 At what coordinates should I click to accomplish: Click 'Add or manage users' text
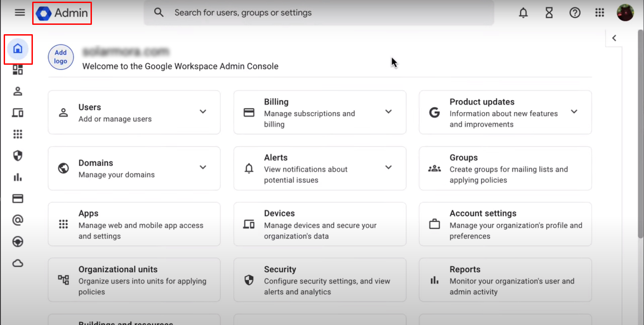pyautogui.click(x=115, y=119)
